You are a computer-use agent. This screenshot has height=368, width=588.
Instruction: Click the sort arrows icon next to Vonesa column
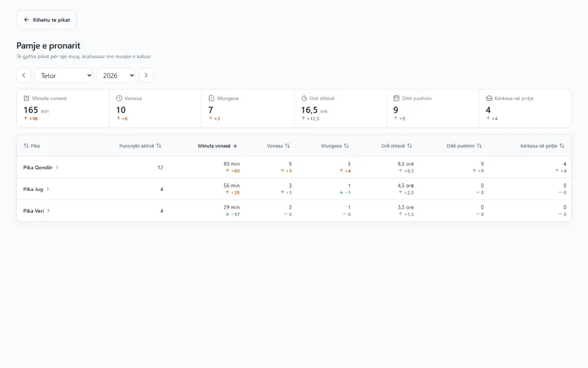288,145
